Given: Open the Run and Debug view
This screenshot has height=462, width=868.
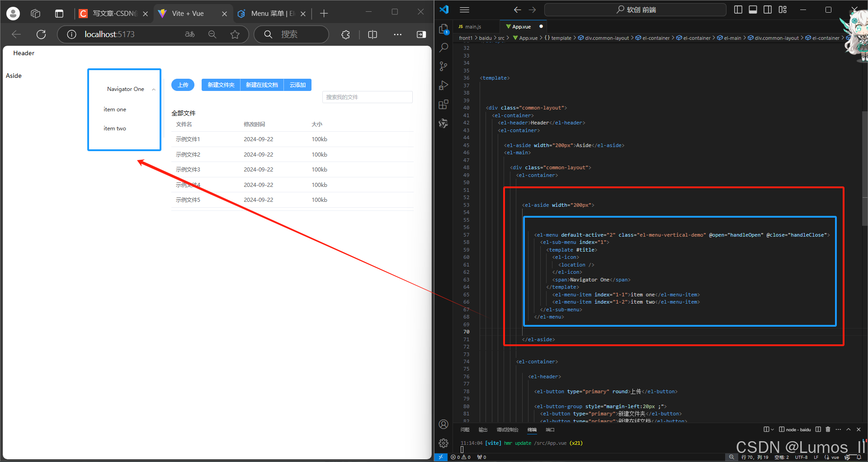Looking at the screenshot, I should point(443,85).
